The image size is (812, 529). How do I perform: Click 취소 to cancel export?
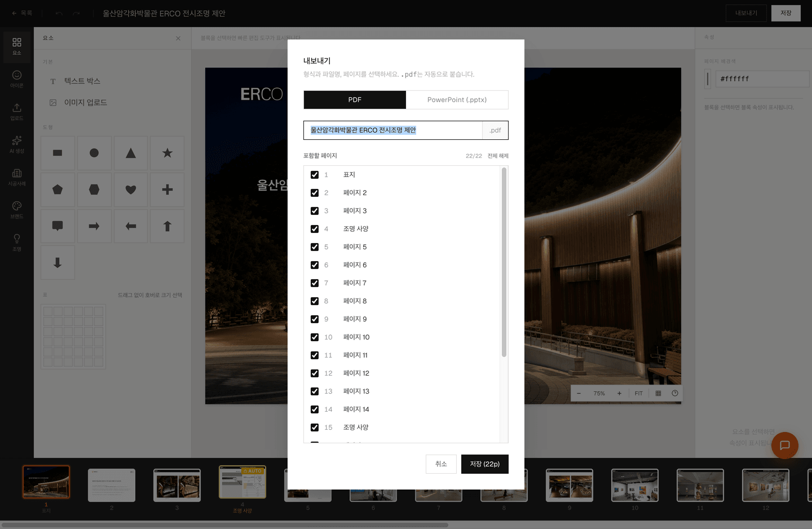click(441, 464)
